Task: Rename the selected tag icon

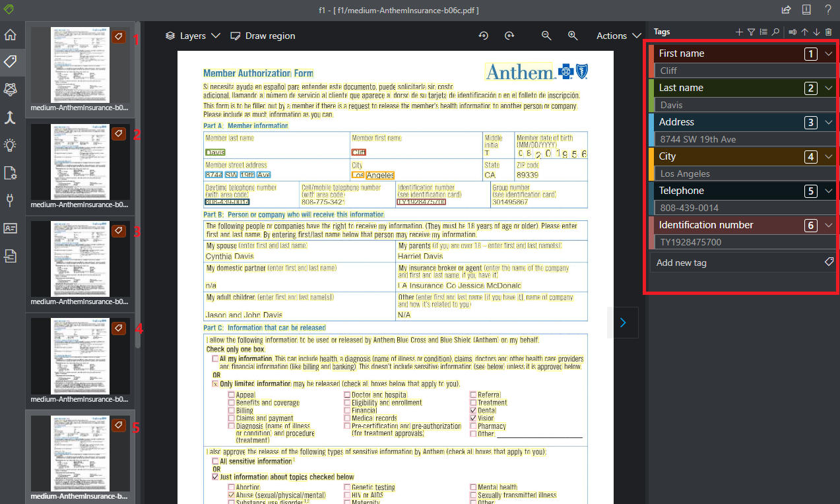Action: [x=792, y=32]
